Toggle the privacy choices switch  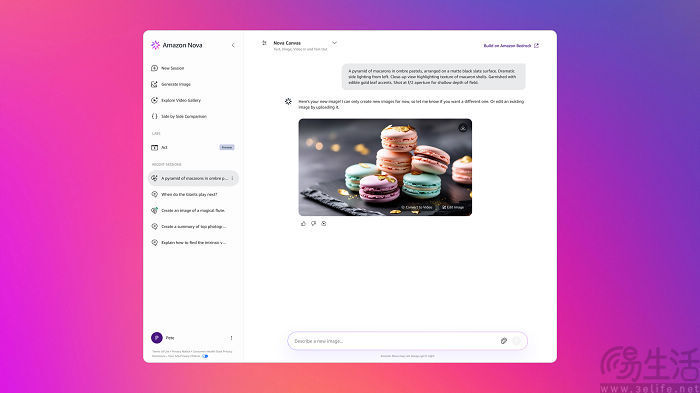pyautogui.click(x=205, y=356)
